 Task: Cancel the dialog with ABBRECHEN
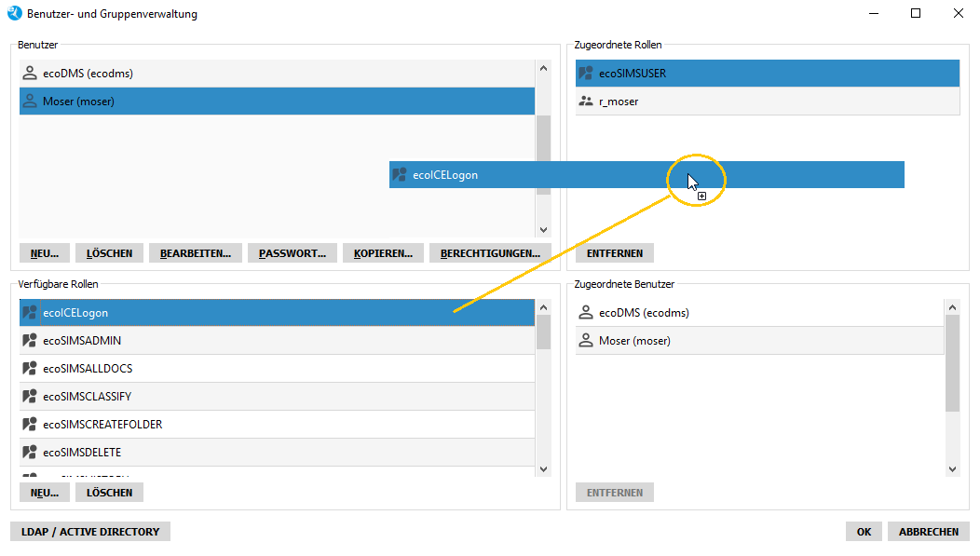point(929,532)
